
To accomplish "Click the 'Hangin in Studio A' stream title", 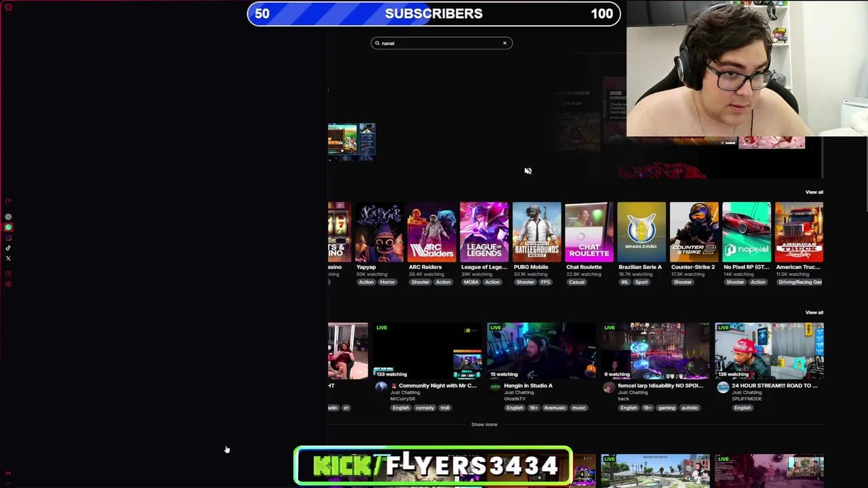I will click(x=528, y=386).
